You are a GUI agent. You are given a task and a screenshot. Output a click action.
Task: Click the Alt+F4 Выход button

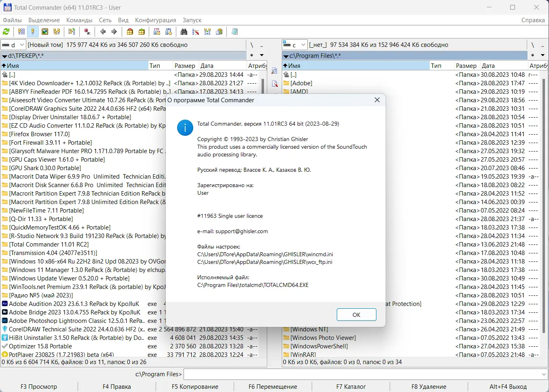[508, 387]
